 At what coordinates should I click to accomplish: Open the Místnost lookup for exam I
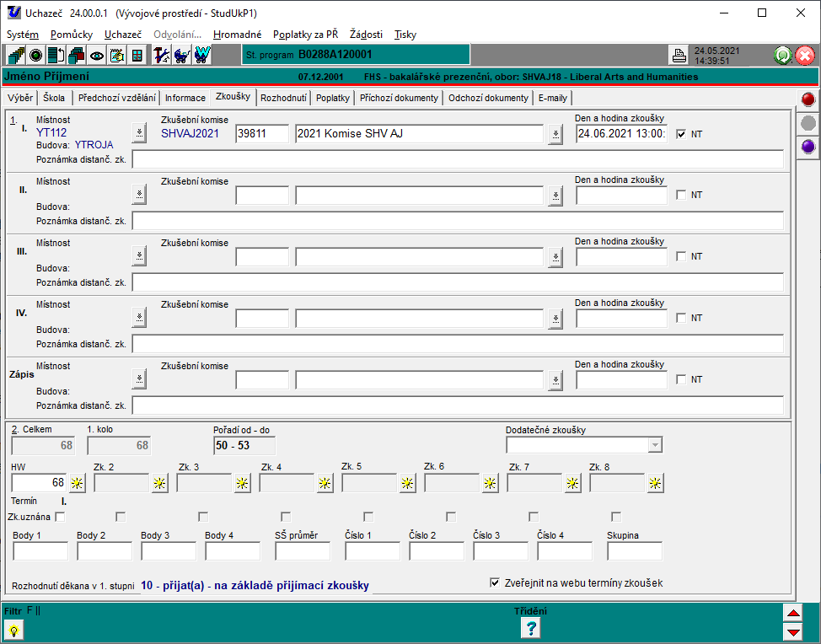pos(139,133)
